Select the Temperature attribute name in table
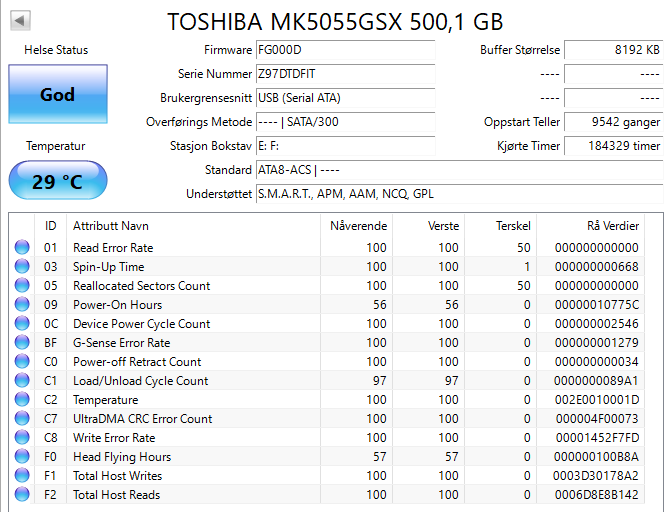Screen dimensions: 668x512 tap(106, 400)
